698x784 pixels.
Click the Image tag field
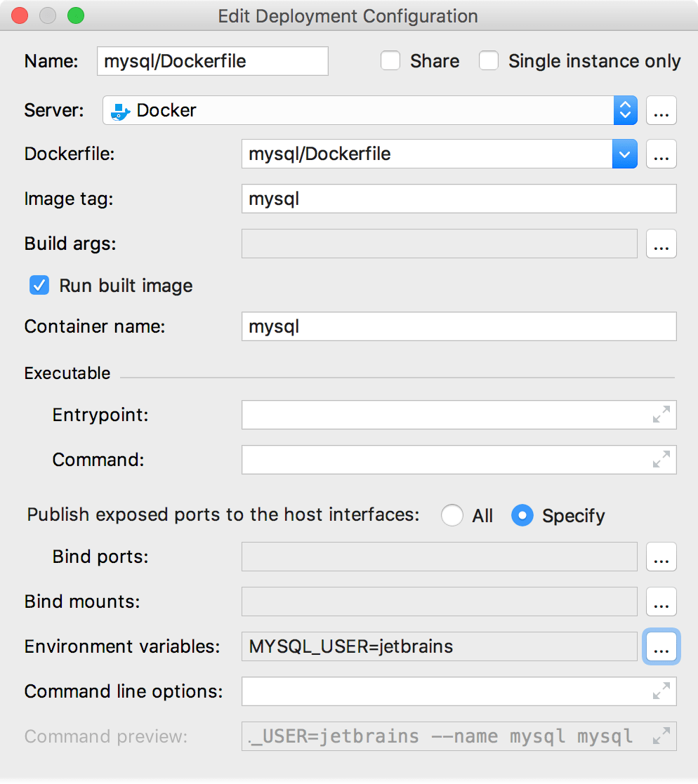459,199
